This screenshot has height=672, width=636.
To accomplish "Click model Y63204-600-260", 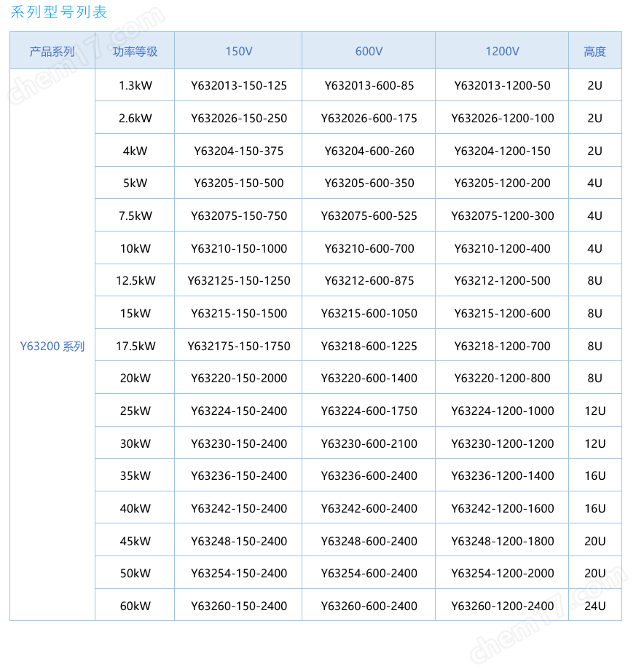I will click(x=369, y=151).
